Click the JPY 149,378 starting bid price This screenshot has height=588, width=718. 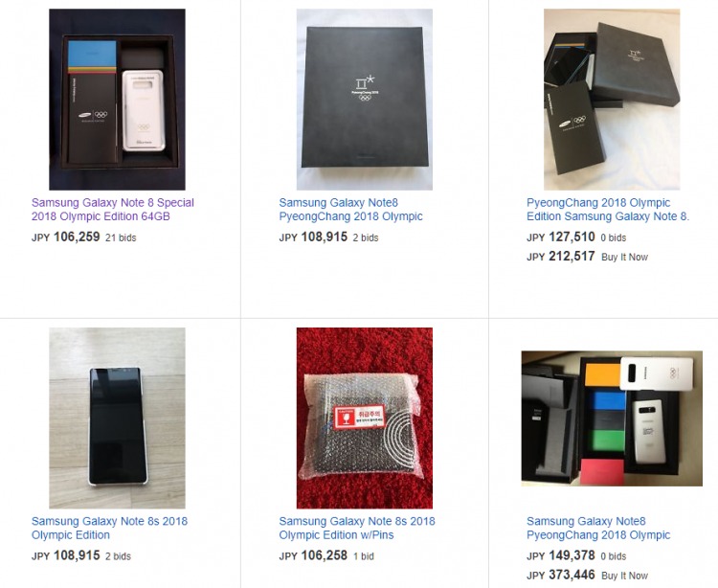pyautogui.click(x=560, y=555)
